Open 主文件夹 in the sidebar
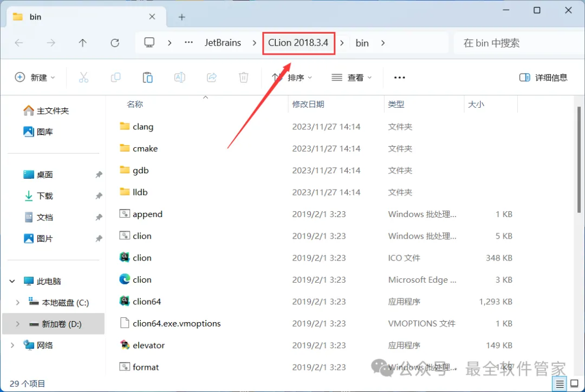Viewport: 585px width, 392px height. tap(46, 111)
